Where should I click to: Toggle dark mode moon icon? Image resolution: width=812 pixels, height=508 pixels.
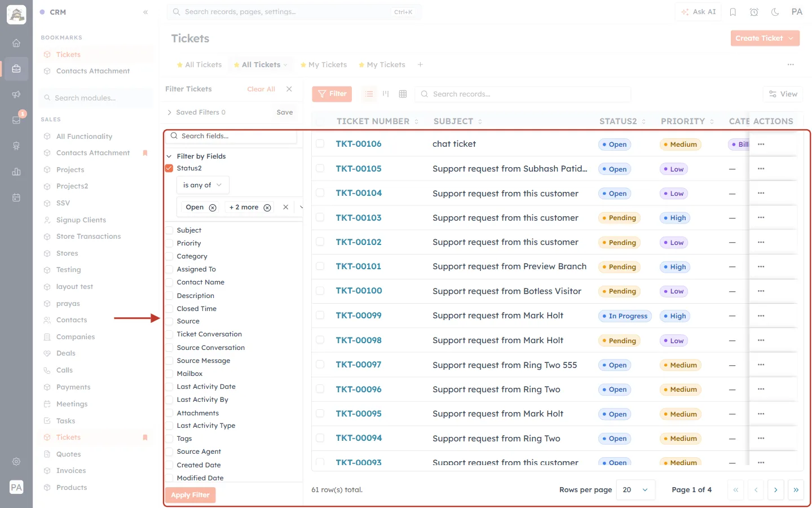[x=775, y=12]
